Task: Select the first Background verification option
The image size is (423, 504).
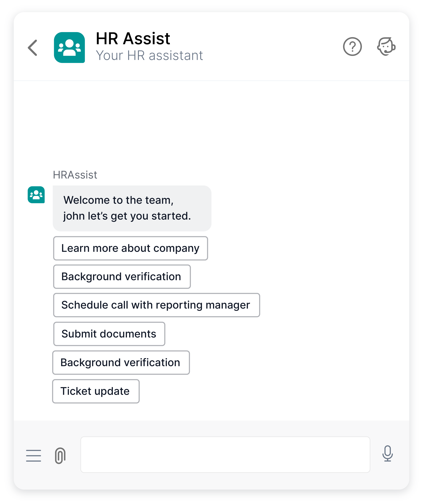Action: (122, 276)
